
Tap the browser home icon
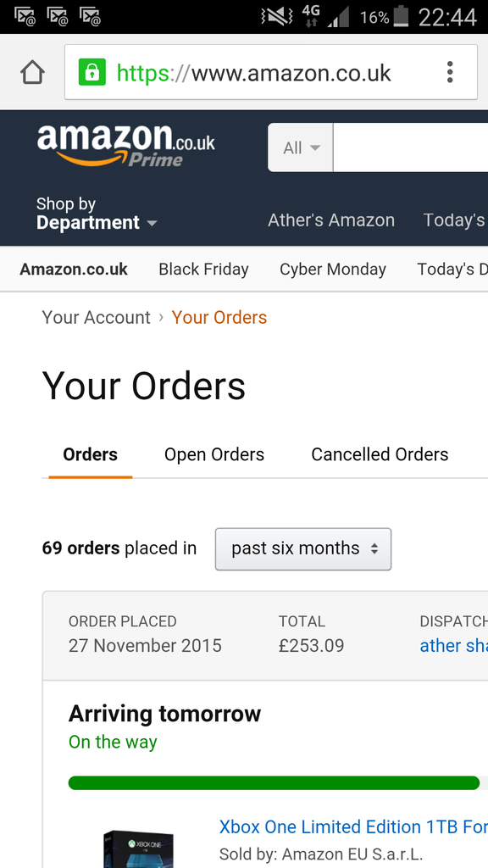click(32, 72)
